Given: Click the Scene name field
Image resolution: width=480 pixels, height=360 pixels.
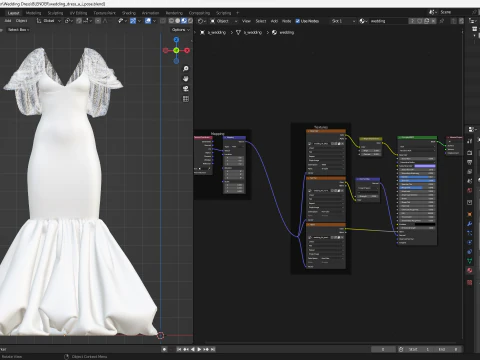Looking at the screenshot, I should click(x=455, y=12).
